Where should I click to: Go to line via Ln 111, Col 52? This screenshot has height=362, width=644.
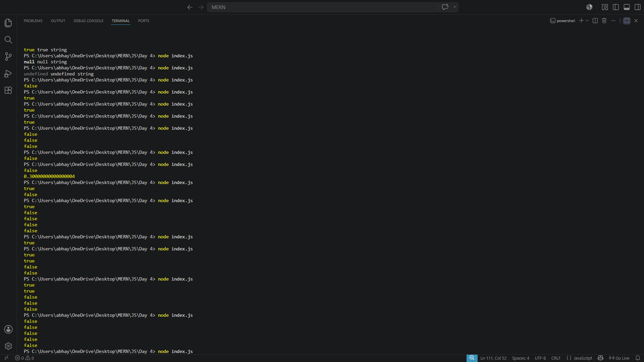(493, 358)
